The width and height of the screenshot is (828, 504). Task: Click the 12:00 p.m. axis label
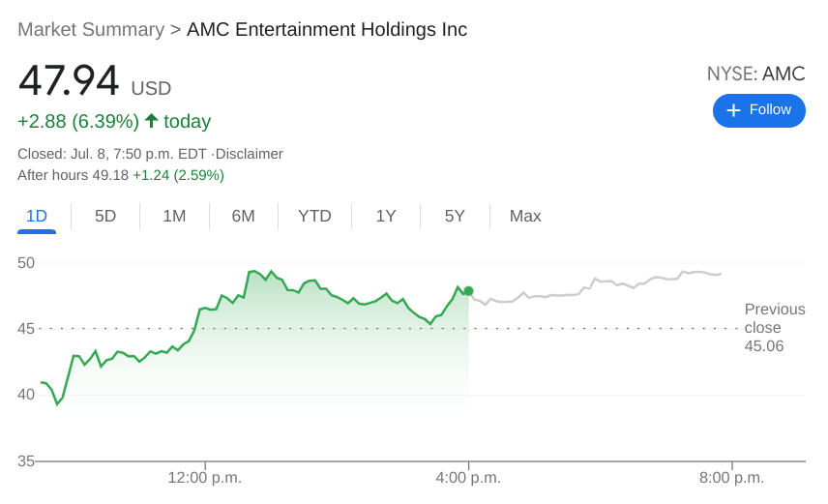tap(205, 478)
